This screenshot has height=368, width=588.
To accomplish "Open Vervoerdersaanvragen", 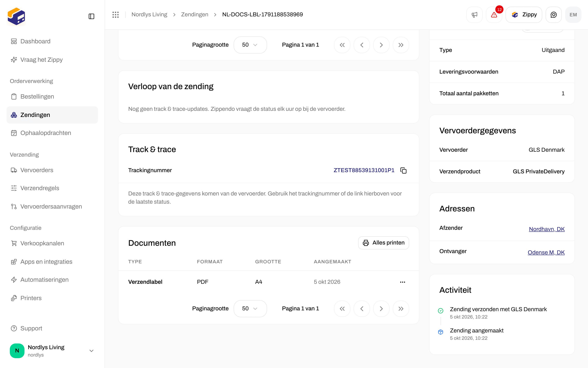I will coord(52,206).
